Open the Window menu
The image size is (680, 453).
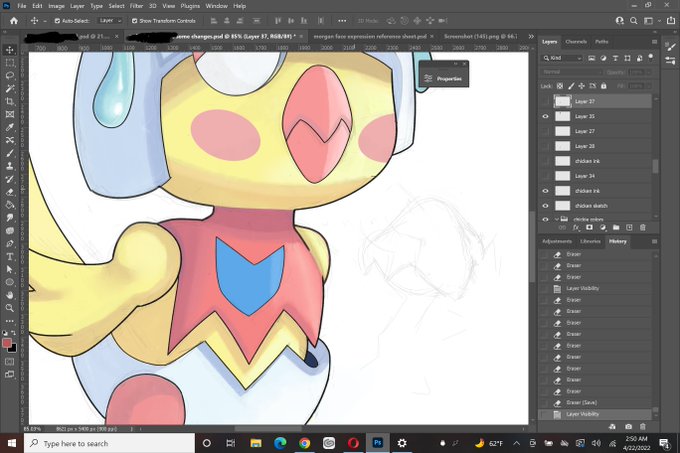[x=216, y=6]
